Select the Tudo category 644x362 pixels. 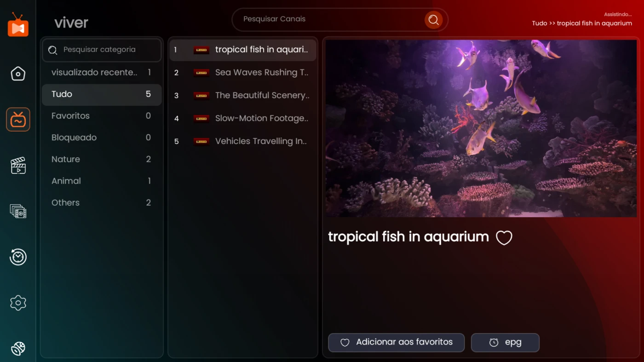(x=102, y=94)
